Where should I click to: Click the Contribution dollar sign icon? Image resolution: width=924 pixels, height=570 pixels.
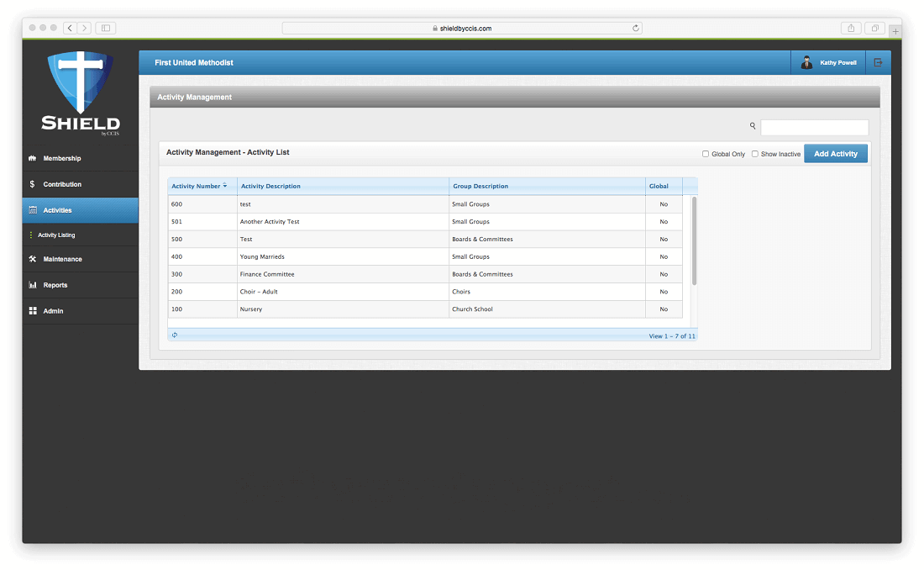[x=32, y=184]
